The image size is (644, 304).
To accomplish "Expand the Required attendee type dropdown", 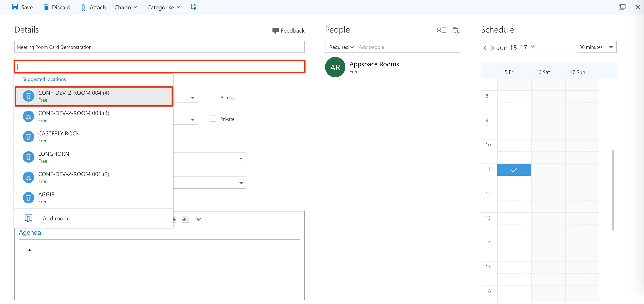I will coord(341,47).
